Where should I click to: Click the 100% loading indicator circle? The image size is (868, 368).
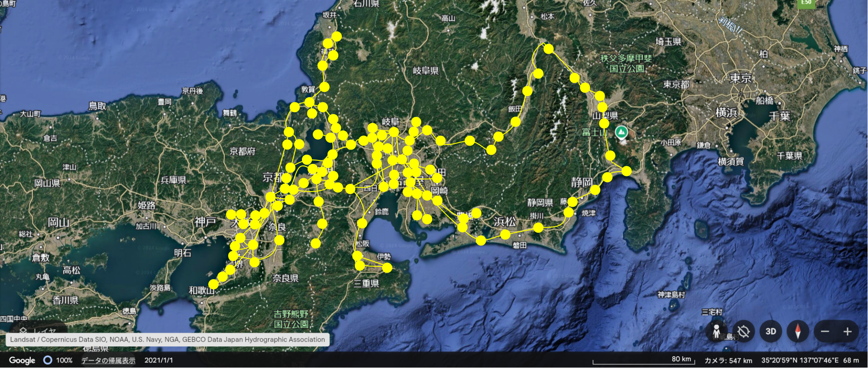point(48,360)
